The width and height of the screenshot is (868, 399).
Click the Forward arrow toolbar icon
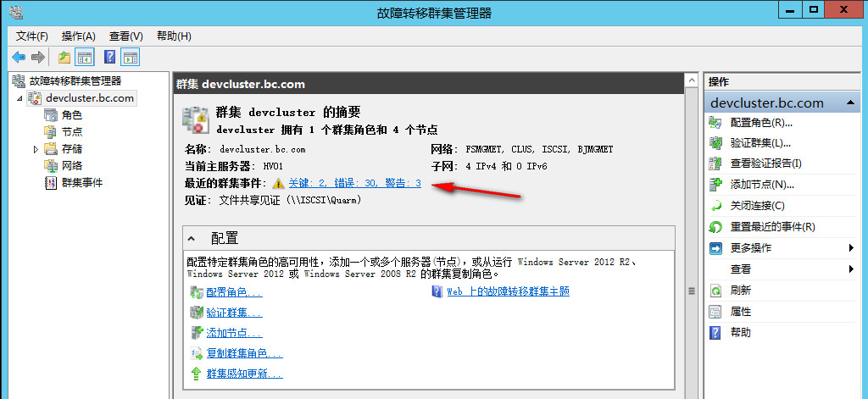[37, 57]
